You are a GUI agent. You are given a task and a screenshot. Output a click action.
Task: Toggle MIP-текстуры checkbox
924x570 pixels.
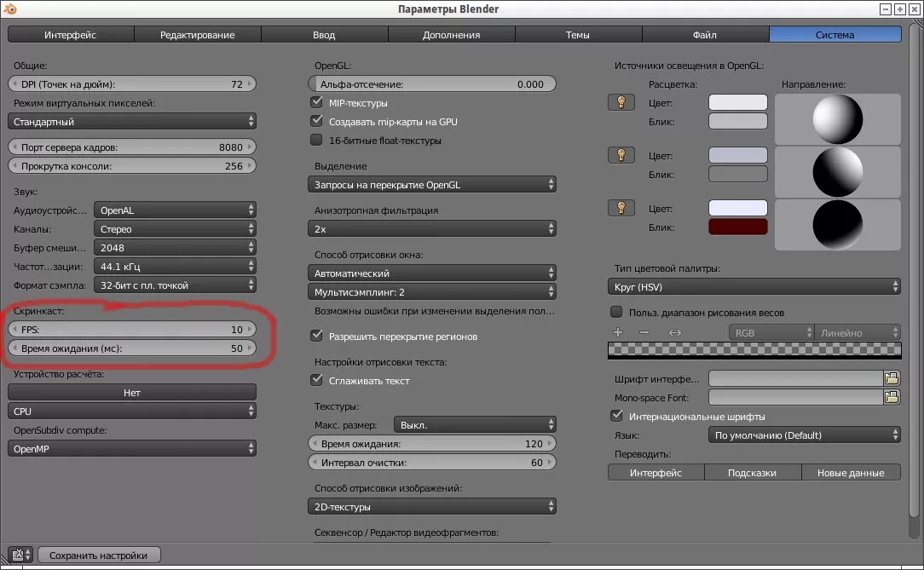click(x=316, y=102)
